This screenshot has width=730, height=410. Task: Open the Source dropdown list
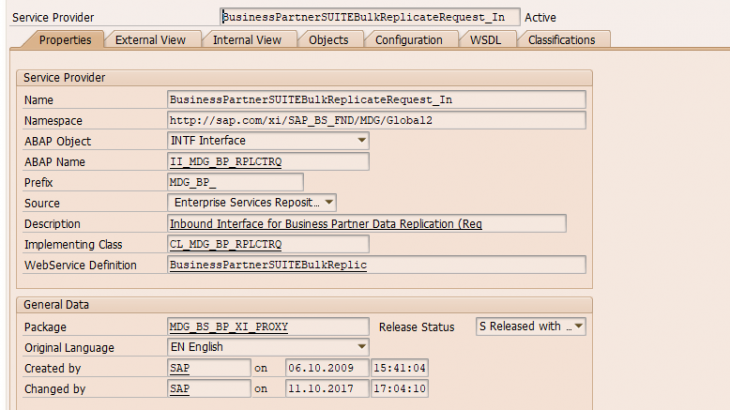click(x=329, y=203)
